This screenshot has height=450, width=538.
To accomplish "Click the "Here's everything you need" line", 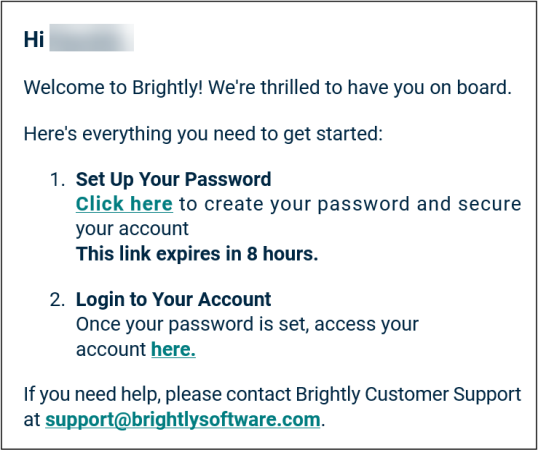I will (x=203, y=134).
